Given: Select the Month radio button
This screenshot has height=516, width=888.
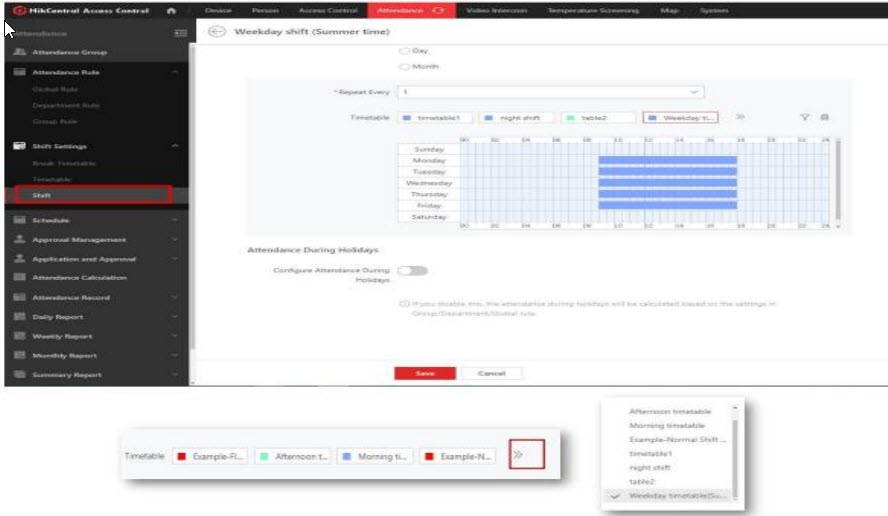Looking at the screenshot, I should (x=404, y=67).
